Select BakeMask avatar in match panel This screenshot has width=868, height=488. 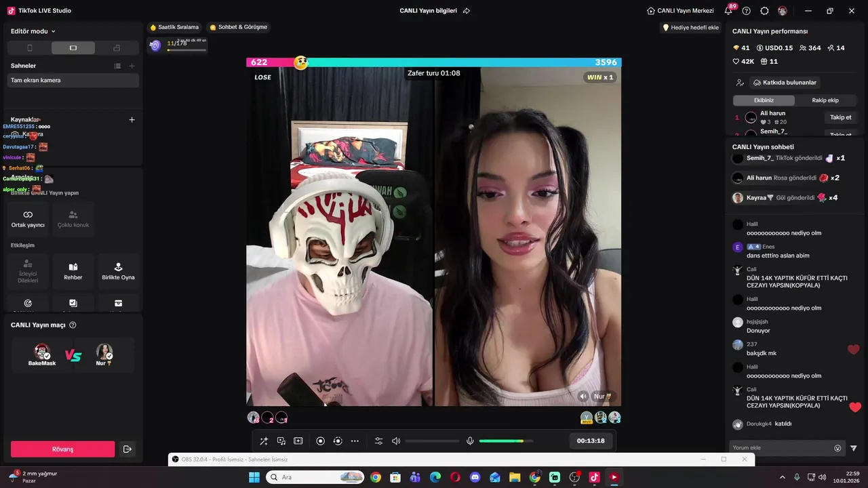pyautogui.click(x=42, y=353)
